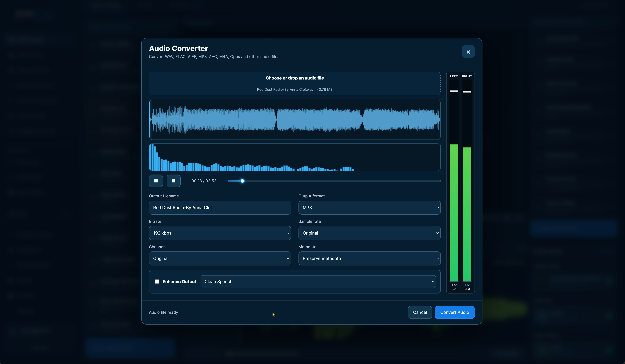The image size is (625, 364).
Task: Click in the Output filename field
Action: (x=220, y=208)
